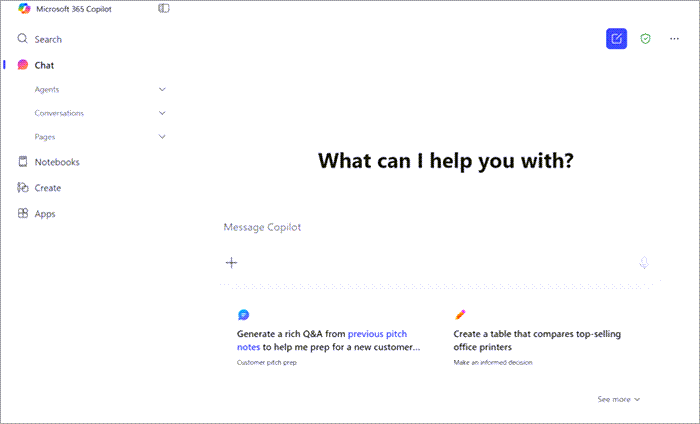Collapse the sidebar panel toggle icon

(x=164, y=8)
